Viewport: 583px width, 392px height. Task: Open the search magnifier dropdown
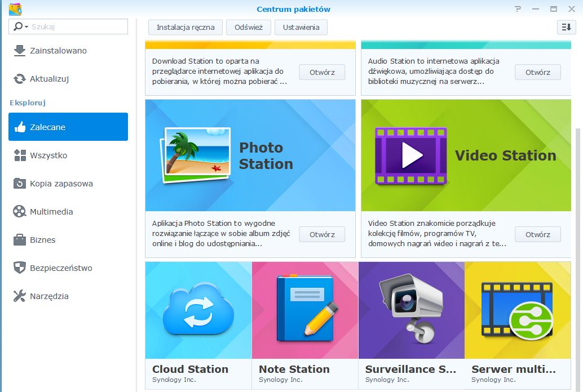tap(20, 26)
